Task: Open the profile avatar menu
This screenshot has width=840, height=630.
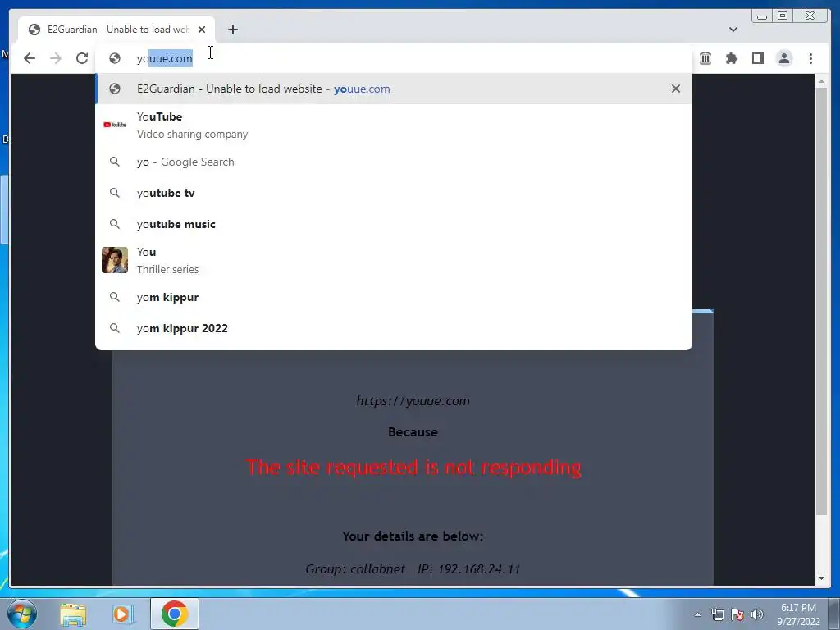Action: point(783,58)
